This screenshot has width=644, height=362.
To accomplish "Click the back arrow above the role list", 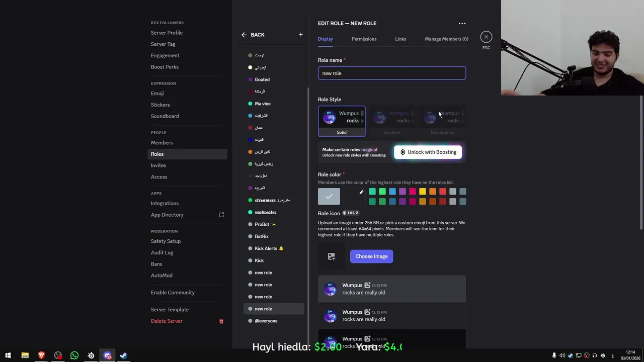I will tap(244, 35).
